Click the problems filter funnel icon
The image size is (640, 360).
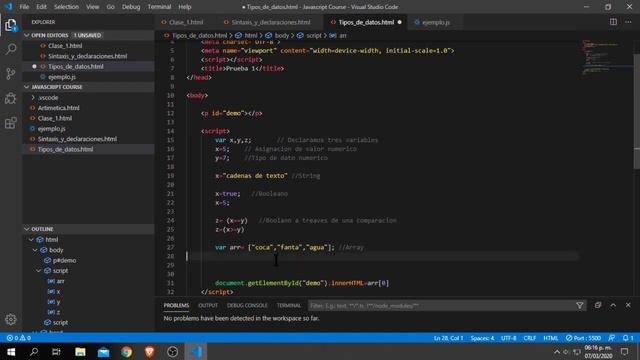pos(580,305)
